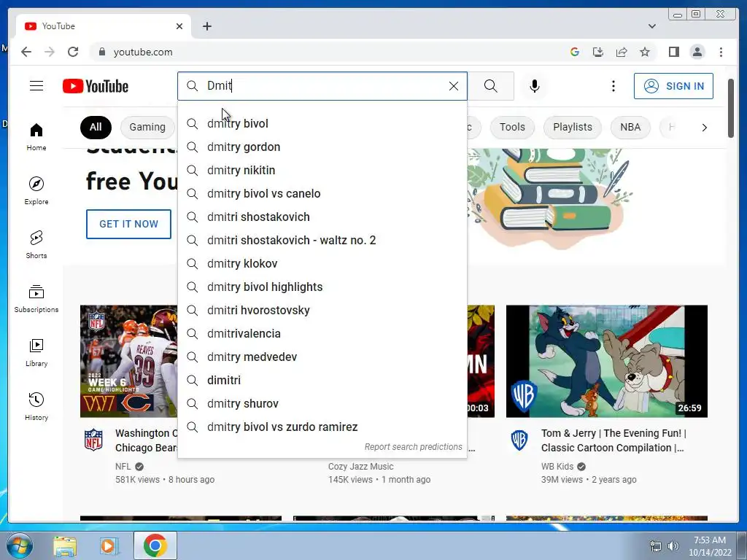
Task: Open the YouTube settings three-dot menu
Action: click(x=613, y=86)
